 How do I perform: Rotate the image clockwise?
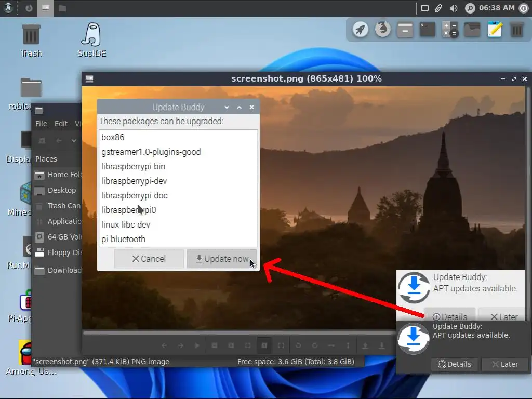click(x=314, y=345)
